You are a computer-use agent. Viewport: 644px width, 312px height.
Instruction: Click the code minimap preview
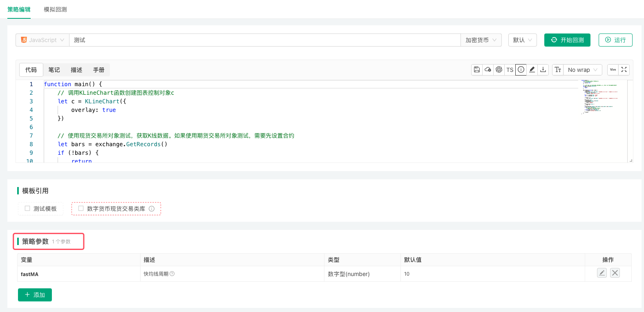click(600, 97)
